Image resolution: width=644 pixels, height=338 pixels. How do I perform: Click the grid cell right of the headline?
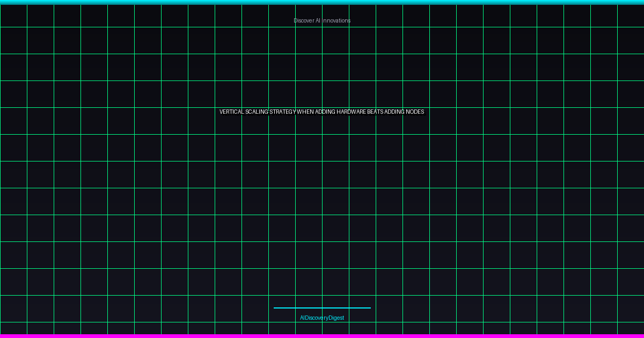pyautogui.click(x=443, y=121)
